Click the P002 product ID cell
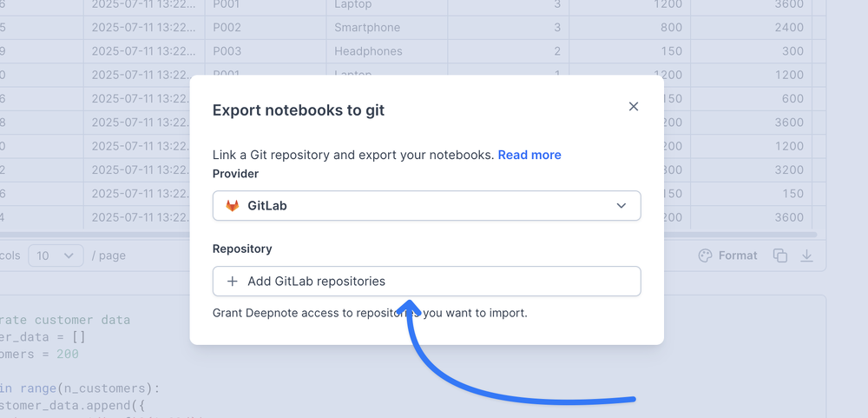Screen dimensions: 868x418 point(227,28)
